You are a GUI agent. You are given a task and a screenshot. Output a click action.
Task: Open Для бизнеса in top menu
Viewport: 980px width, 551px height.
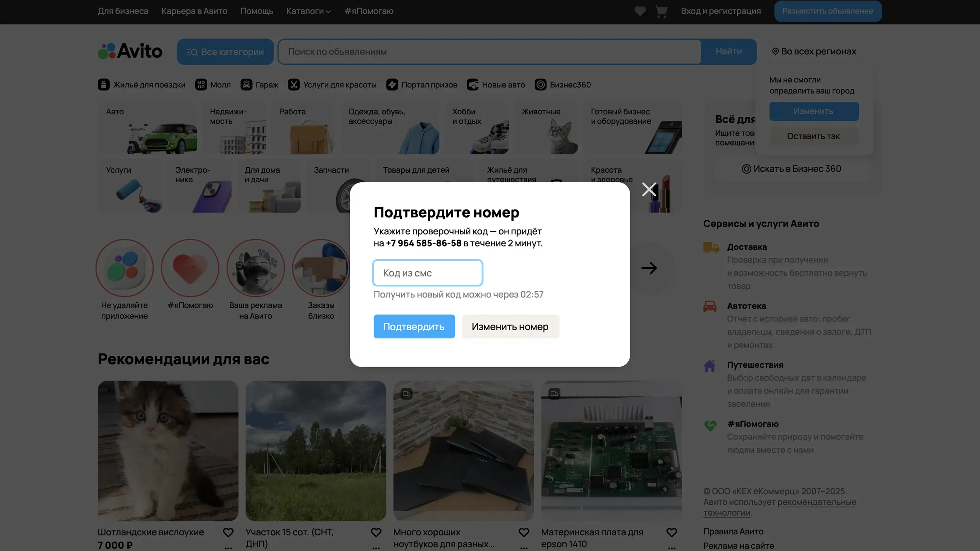(123, 11)
